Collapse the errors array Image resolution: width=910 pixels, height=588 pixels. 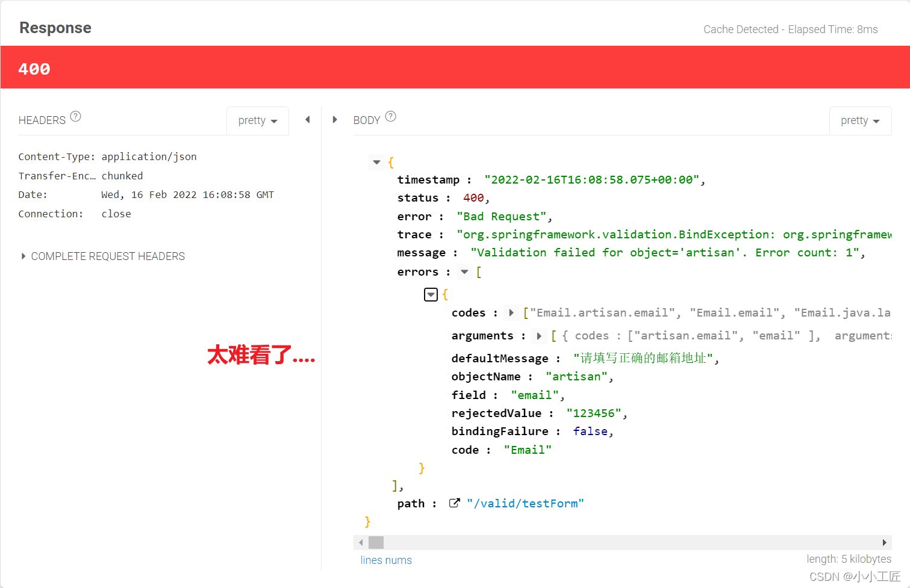pyautogui.click(x=464, y=271)
